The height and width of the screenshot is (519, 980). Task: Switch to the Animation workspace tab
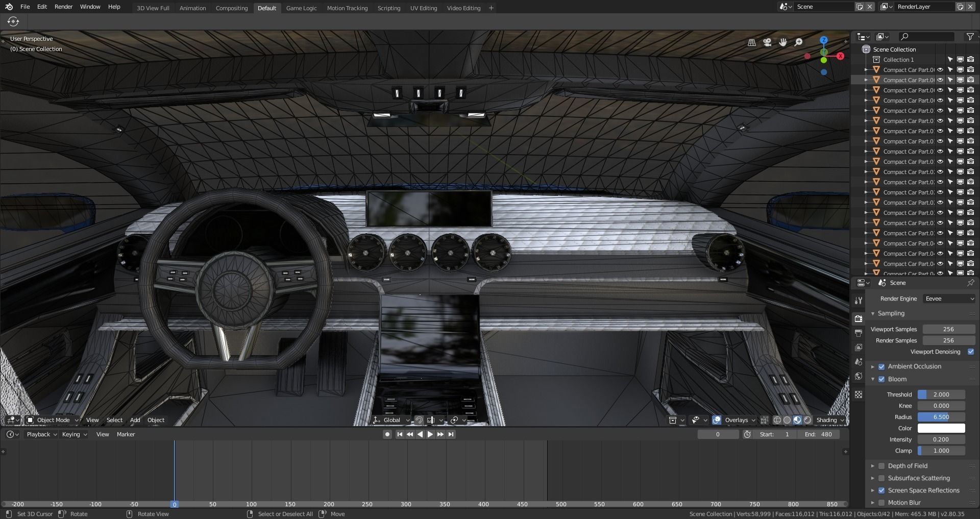pos(192,8)
